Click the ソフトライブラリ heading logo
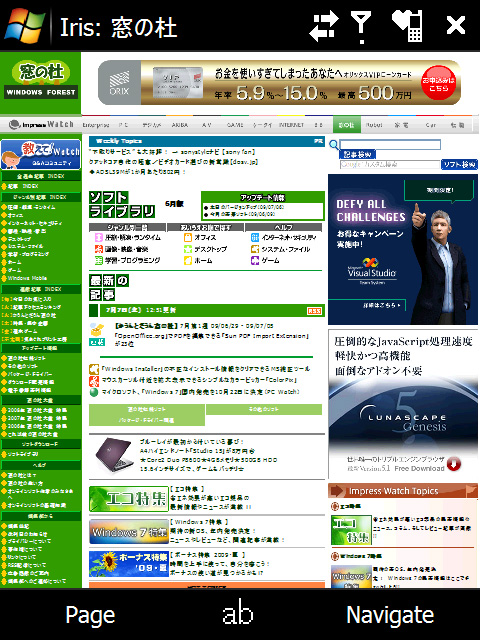The width and height of the screenshot is (480, 640). [x=122, y=204]
